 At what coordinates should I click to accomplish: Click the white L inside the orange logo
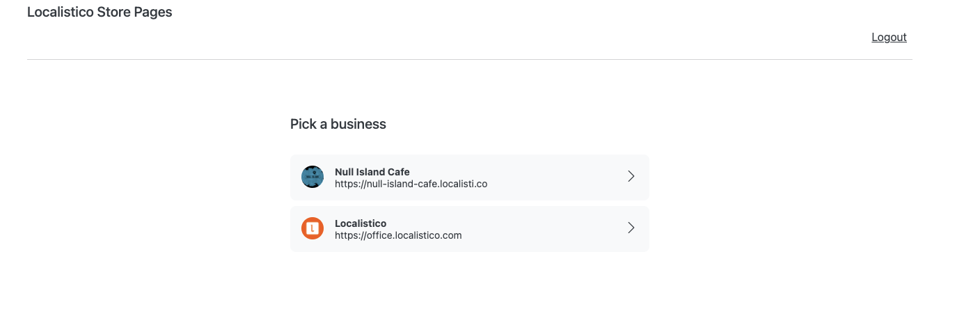pos(313,228)
